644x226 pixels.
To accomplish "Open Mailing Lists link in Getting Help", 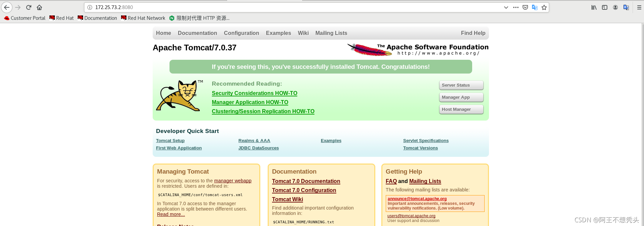I will tap(425, 181).
